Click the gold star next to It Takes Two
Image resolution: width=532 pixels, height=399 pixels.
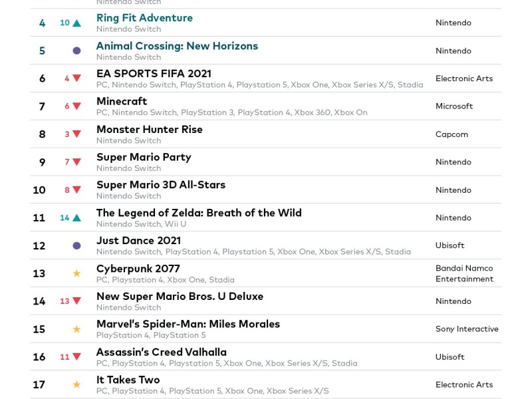[76, 384]
